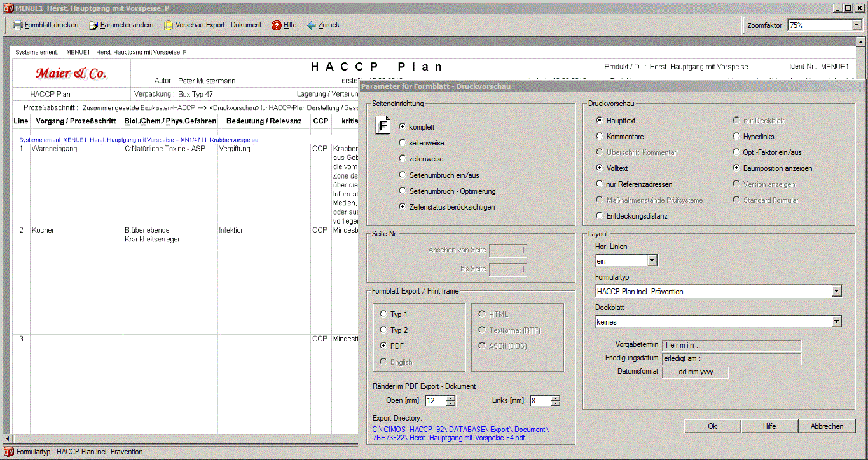
Task: Expand the Formulartyp dropdown
Action: [x=836, y=292]
